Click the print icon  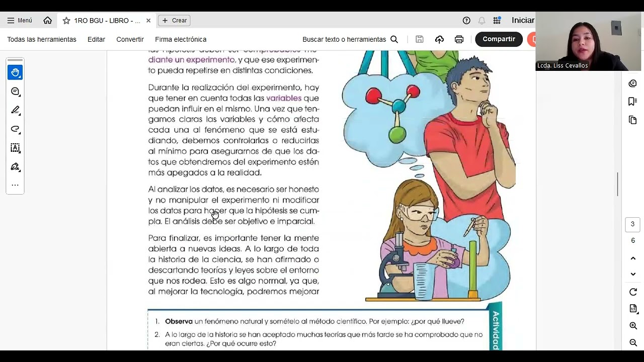(x=459, y=39)
